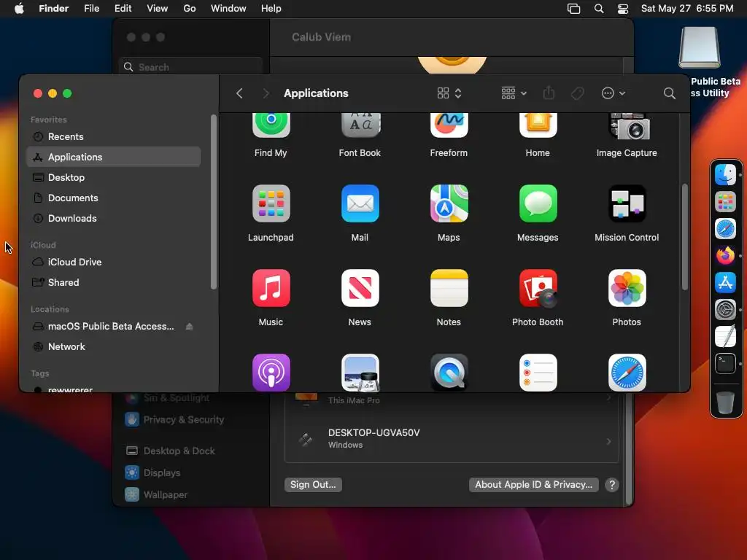Image resolution: width=747 pixels, height=560 pixels.
Task: Select the Safari icon in Applications grid
Action: point(627,373)
